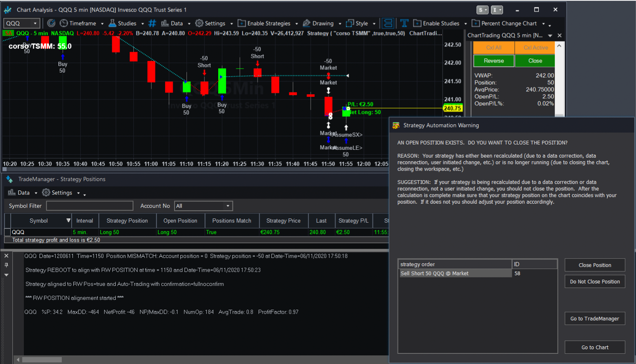Click the orange Cxl Active button

point(535,48)
